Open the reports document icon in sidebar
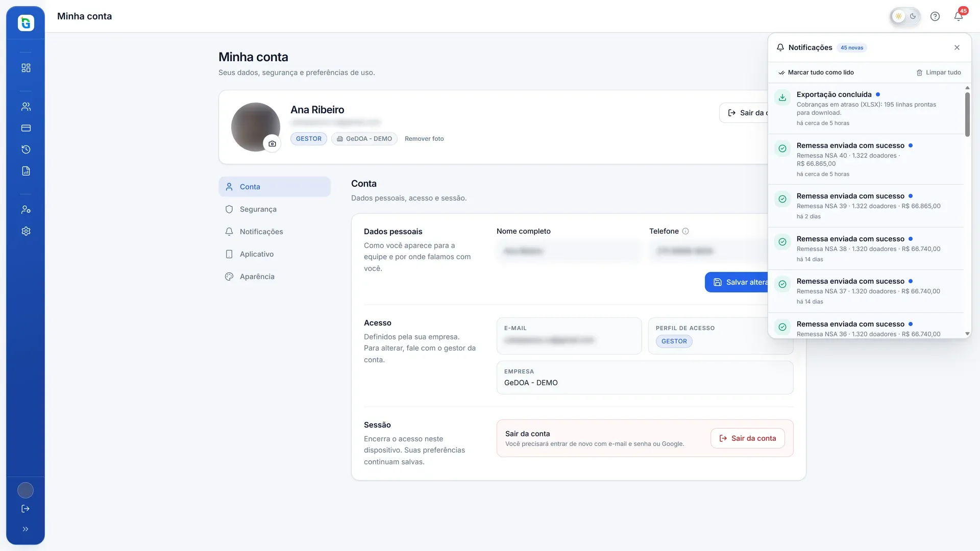The height and width of the screenshot is (551, 980). tap(26, 171)
